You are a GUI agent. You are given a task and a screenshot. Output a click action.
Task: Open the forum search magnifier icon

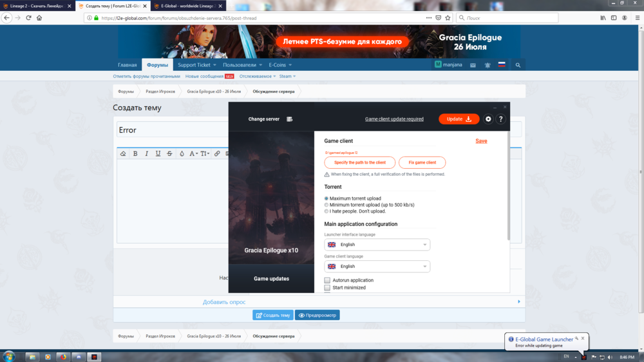click(518, 65)
